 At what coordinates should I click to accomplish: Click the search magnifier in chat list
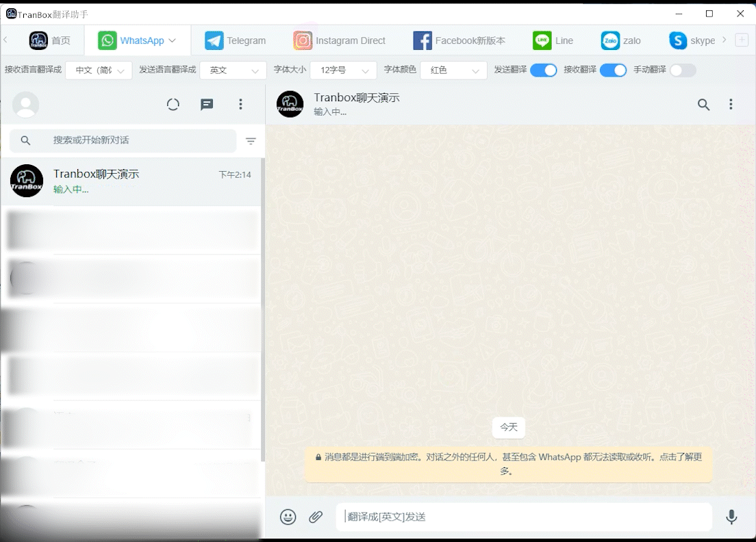(x=25, y=140)
